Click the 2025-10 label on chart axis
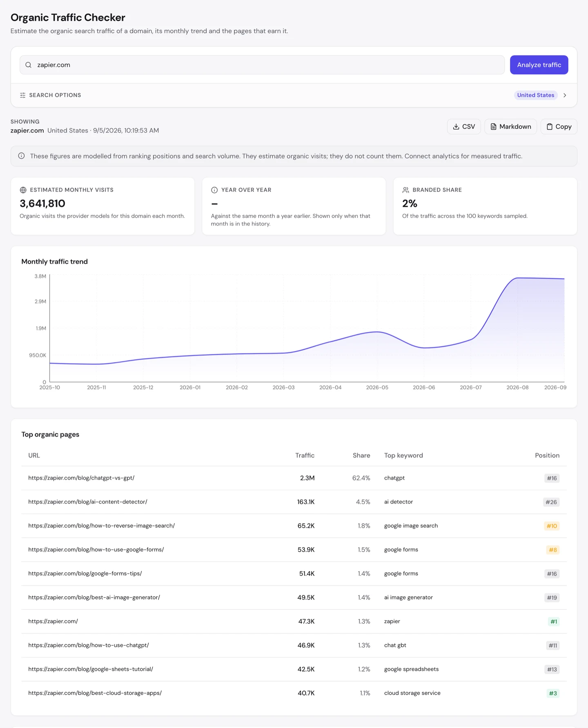Screen dimensions: 588x728 50,387
